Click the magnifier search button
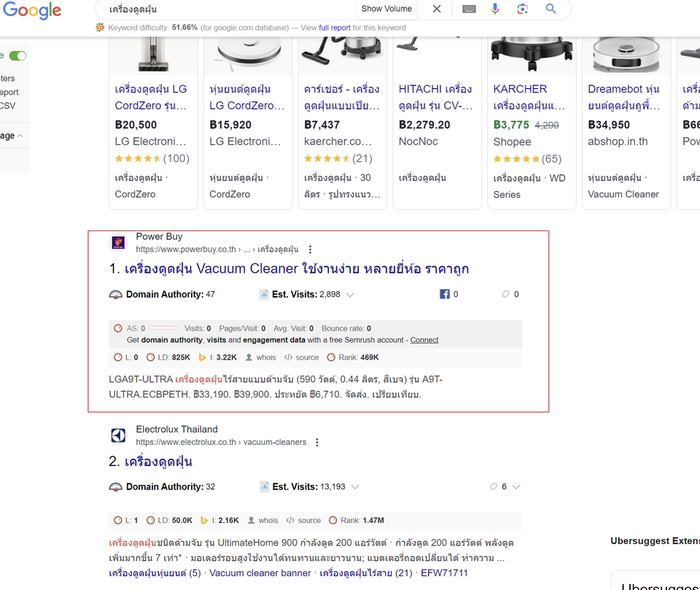The height and width of the screenshot is (590, 700). point(551,9)
